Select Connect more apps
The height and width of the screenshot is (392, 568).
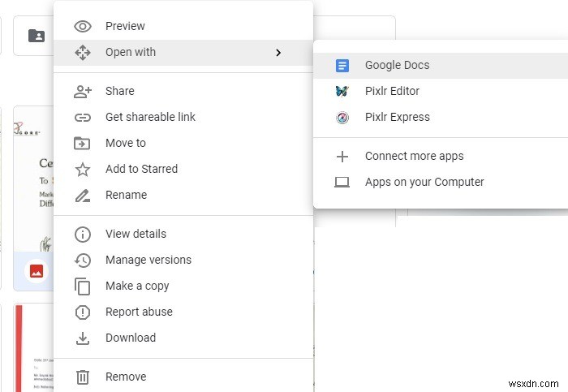click(441, 157)
